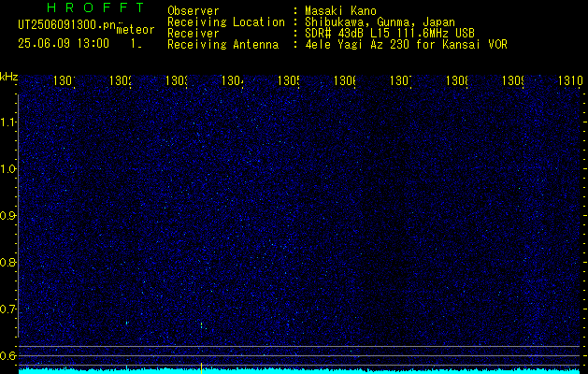
Task: Click the Observer field label
Action: tap(194, 11)
